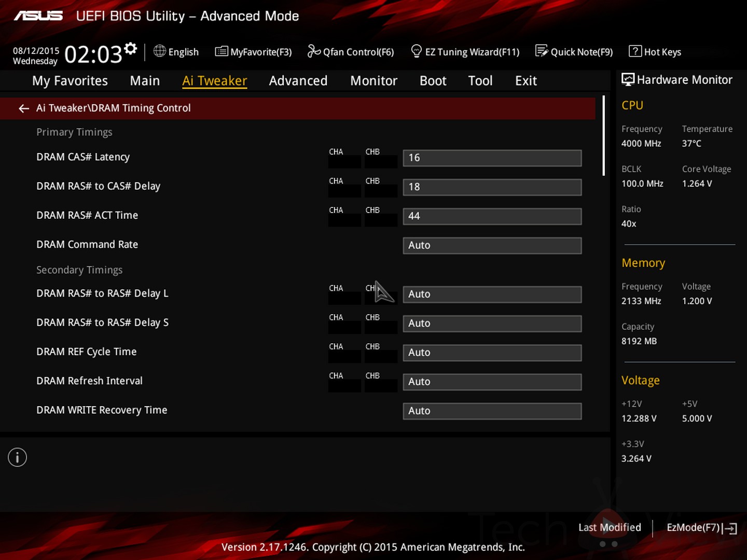Open the Monitor tab
747x560 pixels.
coord(374,81)
